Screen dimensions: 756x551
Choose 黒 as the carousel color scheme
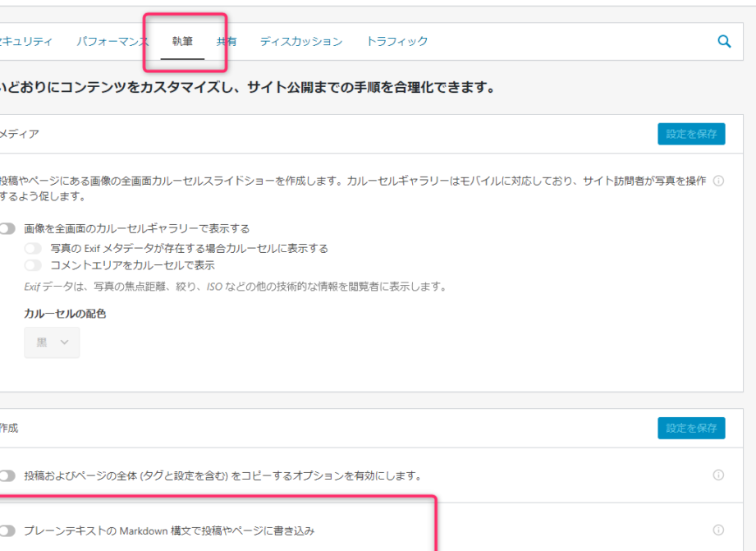[x=42, y=342]
